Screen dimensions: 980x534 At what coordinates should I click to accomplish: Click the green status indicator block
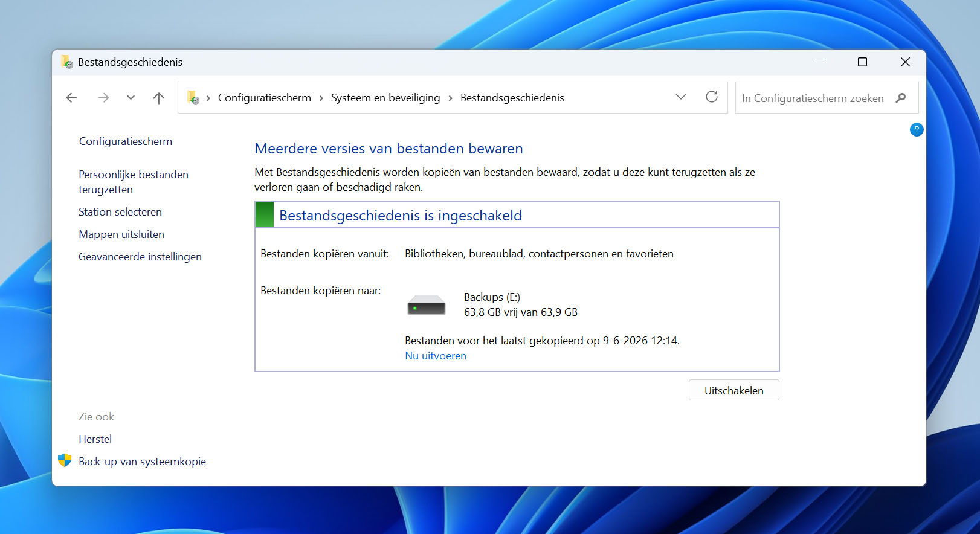[x=265, y=214]
